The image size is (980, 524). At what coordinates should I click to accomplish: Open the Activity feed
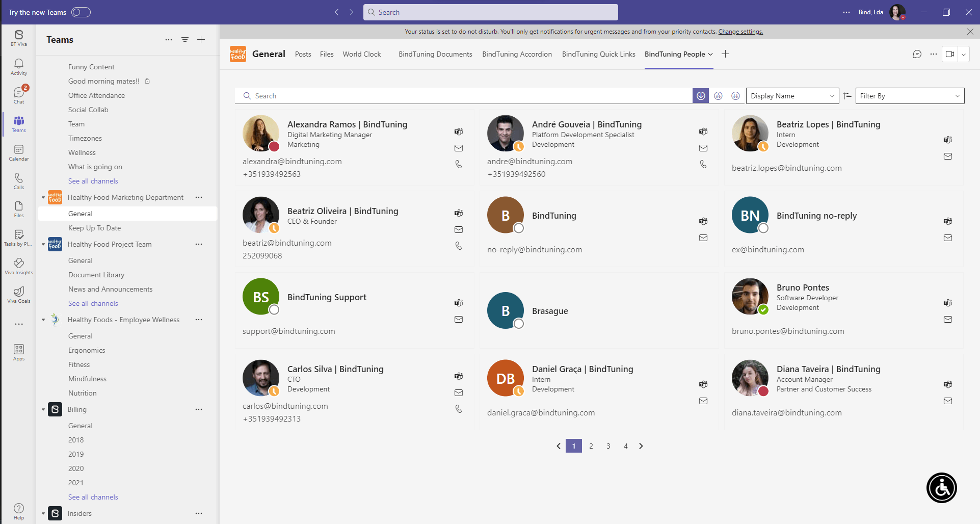[x=19, y=67]
